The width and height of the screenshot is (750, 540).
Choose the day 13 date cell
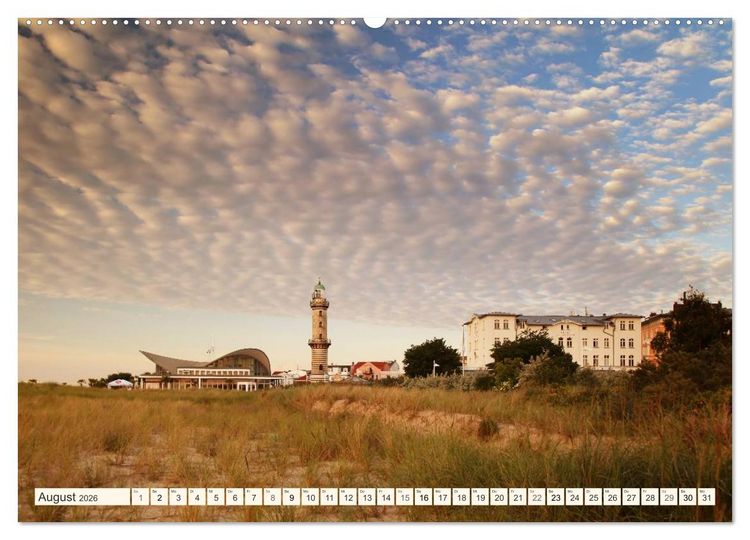[367, 496]
